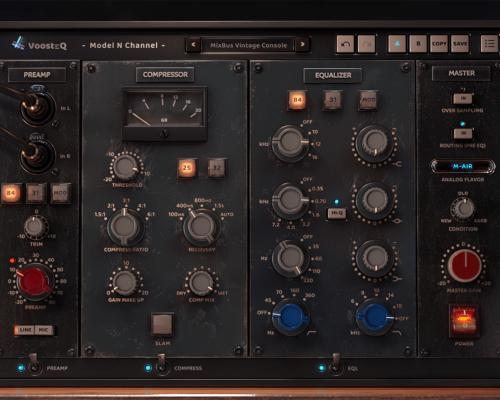Go to next preset arrow
Viewport: 500px width, 400px height.
(302, 44)
